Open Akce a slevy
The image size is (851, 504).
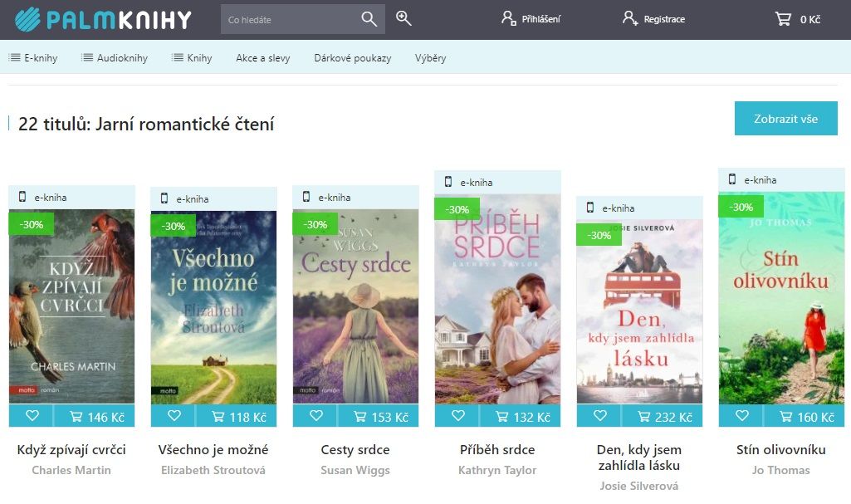[x=263, y=57]
